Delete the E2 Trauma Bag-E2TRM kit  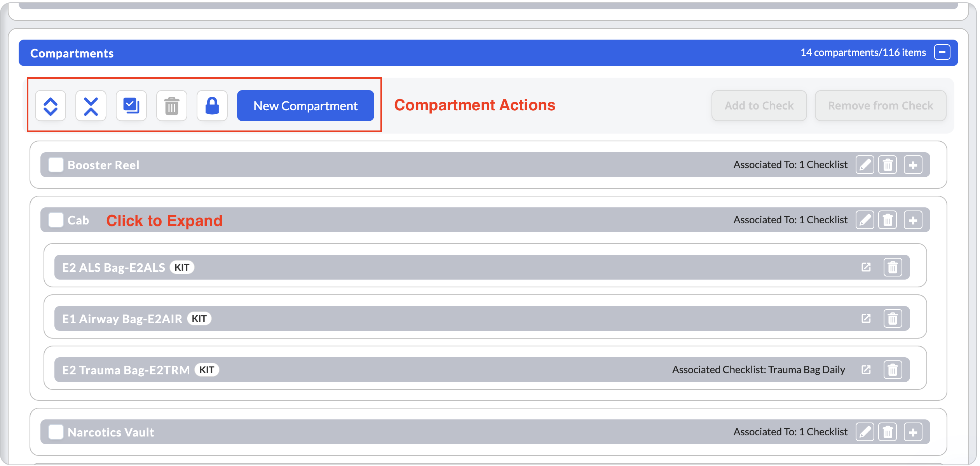coord(893,370)
